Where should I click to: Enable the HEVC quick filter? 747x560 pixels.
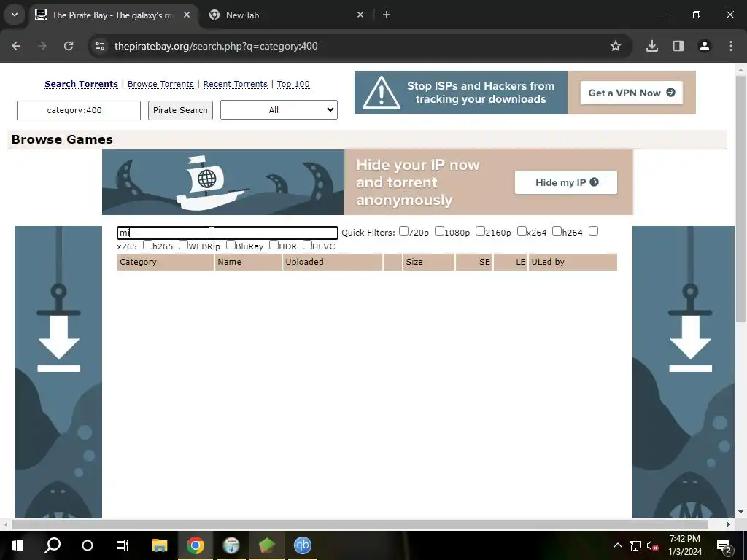307,245
